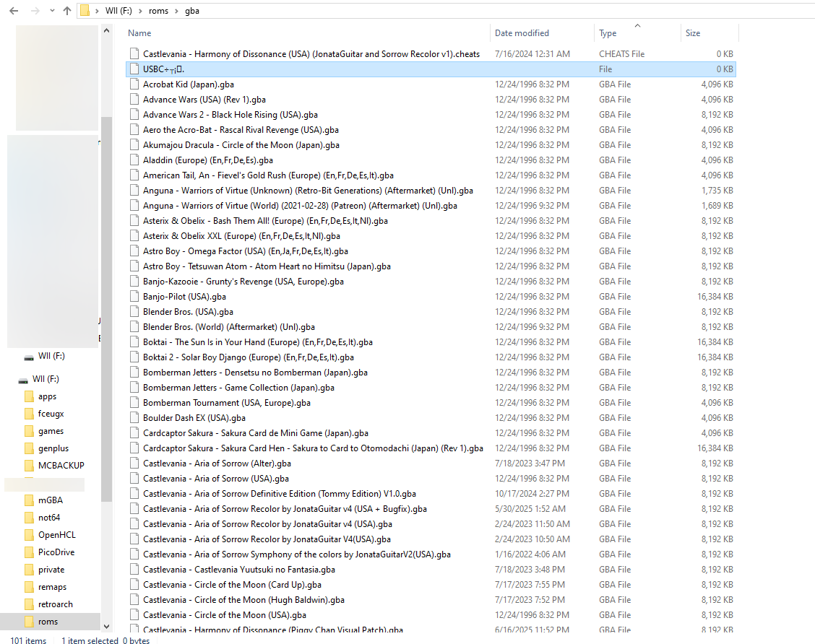Select Bomberman Tournament (USA, Europe).gba

[227, 403]
